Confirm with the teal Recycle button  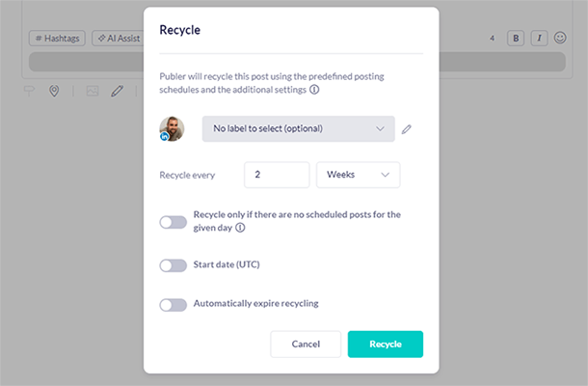point(385,345)
